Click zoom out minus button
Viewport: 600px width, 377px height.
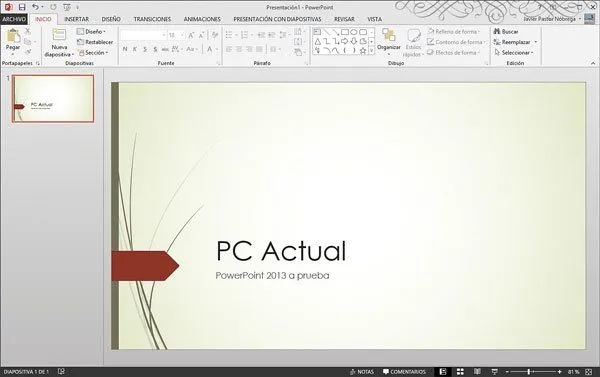pyautogui.click(x=507, y=372)
